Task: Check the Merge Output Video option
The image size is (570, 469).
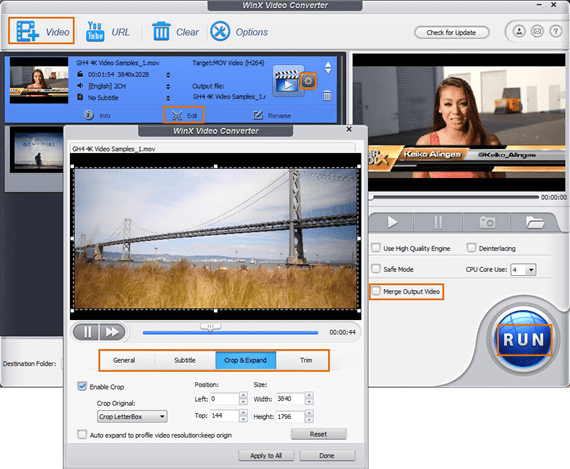Action: click(x=376, y=291)
